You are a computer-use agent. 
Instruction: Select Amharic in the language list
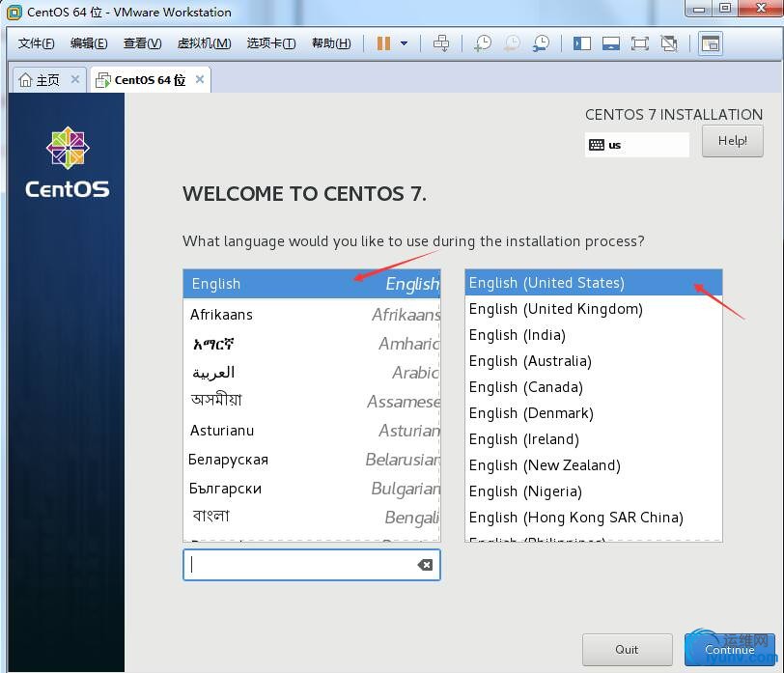[x=312, y=344]
